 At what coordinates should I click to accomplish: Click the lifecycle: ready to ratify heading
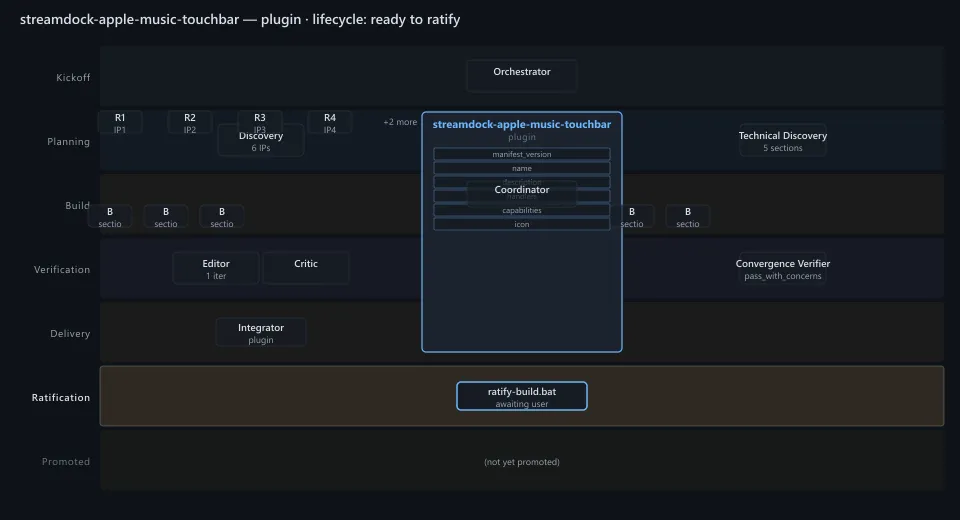click(x=386, y=20)
